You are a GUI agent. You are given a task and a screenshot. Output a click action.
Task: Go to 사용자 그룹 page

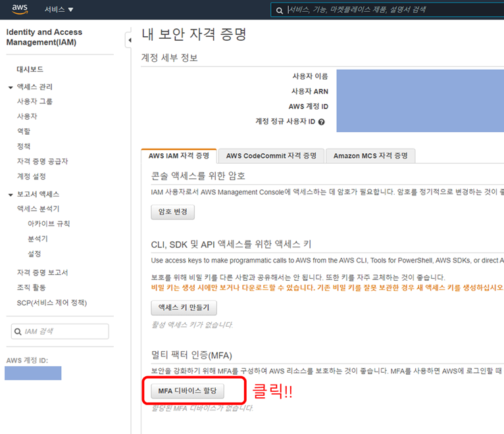tap(35, 101)
